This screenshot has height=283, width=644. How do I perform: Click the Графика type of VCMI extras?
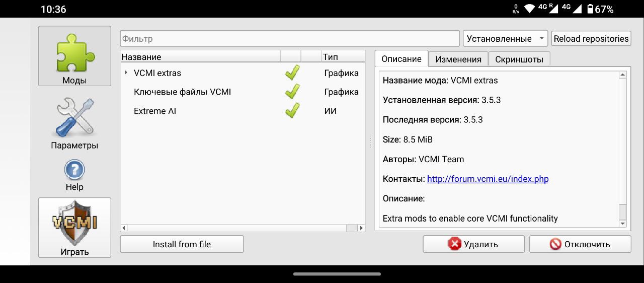click(x=342, y=73)
